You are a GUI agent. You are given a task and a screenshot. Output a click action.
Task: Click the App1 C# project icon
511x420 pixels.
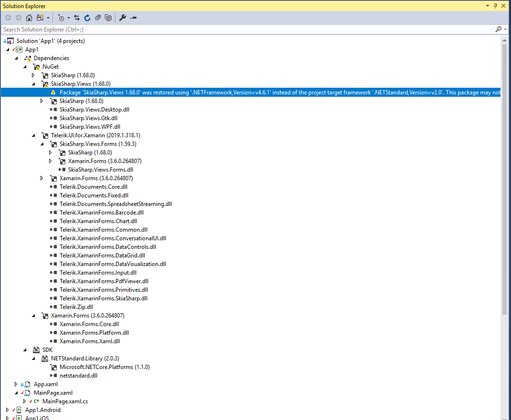pyautogui.click(x=19, y=50)
